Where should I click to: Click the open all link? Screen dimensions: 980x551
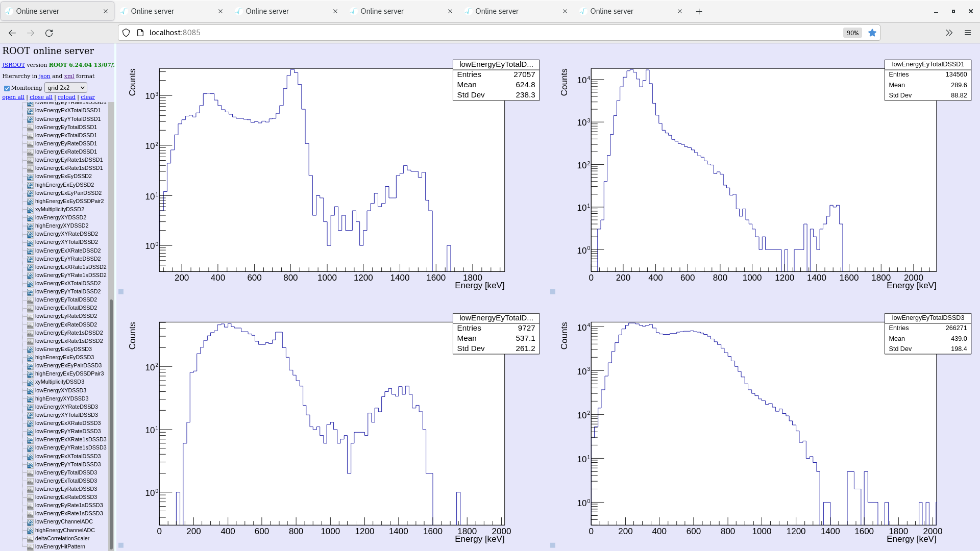[13, 97]
